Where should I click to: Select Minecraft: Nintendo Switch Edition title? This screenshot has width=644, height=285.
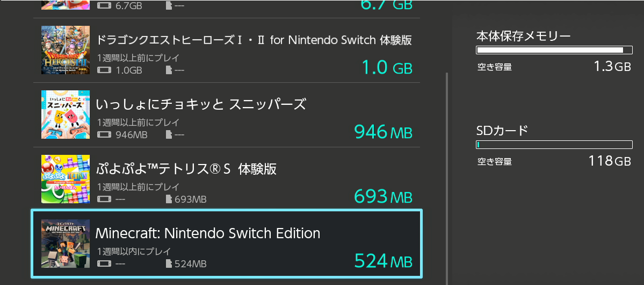(207, 233)
